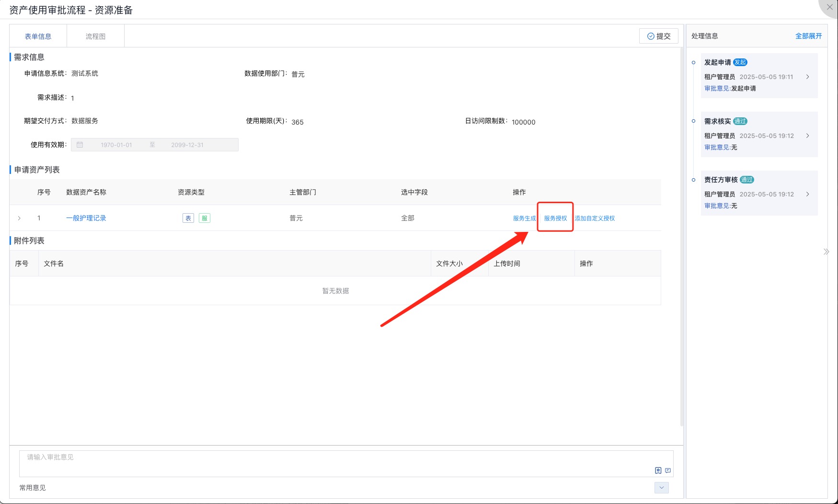Viewport: 838px width, 504px height.
Task: Collapse the 处理信息 side panel with the double chevron
Action: click(826, 252)
